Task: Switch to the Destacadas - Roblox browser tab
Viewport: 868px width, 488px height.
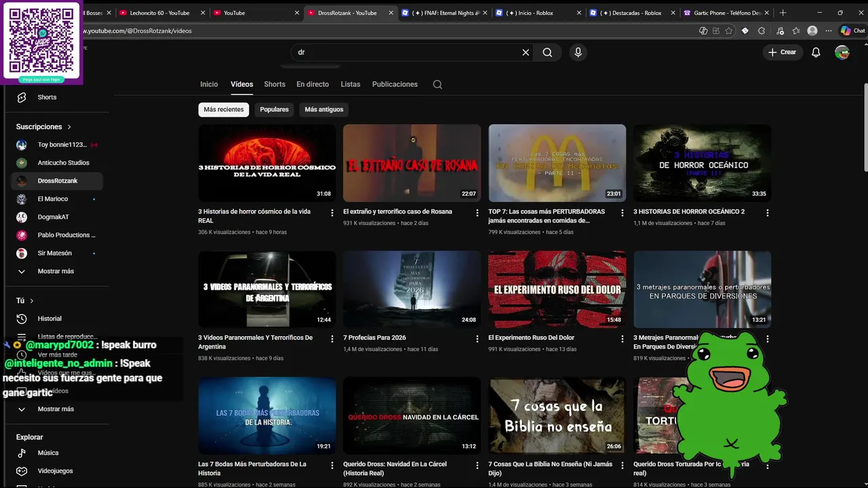Action: (x=632, y=13)
